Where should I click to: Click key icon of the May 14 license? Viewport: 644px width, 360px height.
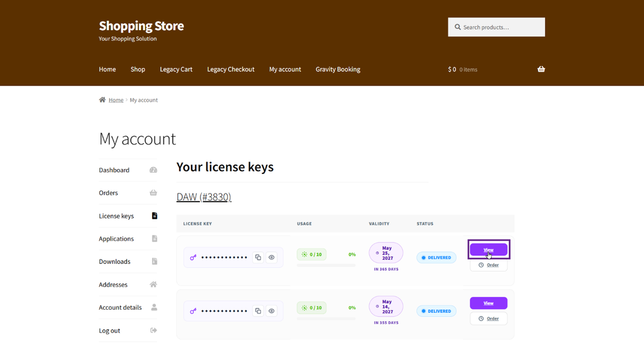pos(193,311)
